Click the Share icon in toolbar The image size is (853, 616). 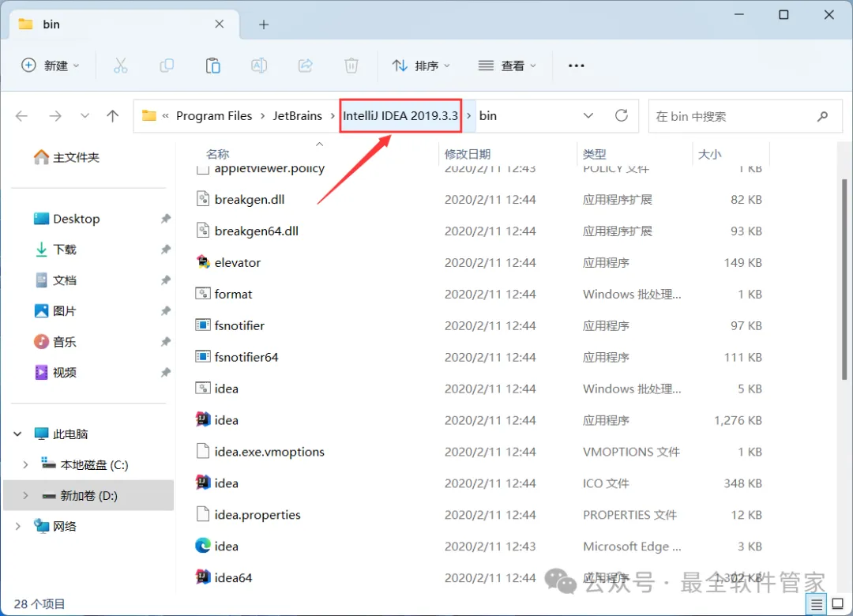305,66
